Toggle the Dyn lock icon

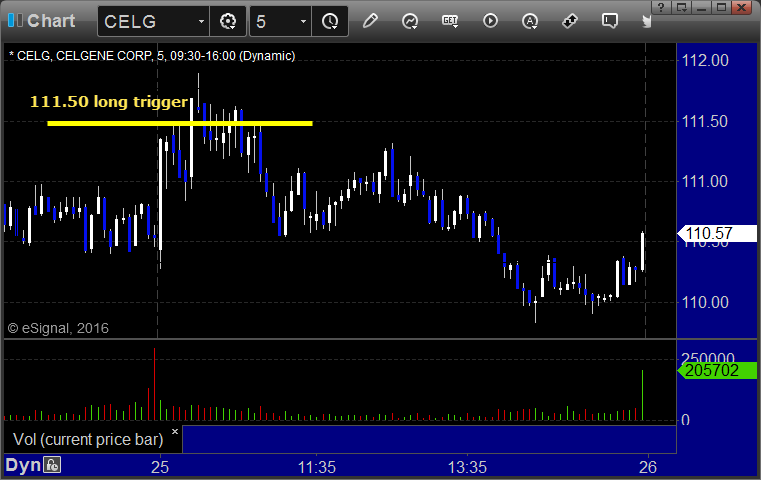pyautogui.click(x=52, y=465)
